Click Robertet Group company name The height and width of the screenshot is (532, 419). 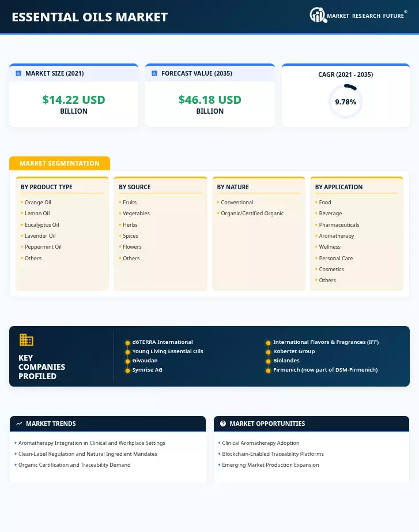(x=294, y=351)
